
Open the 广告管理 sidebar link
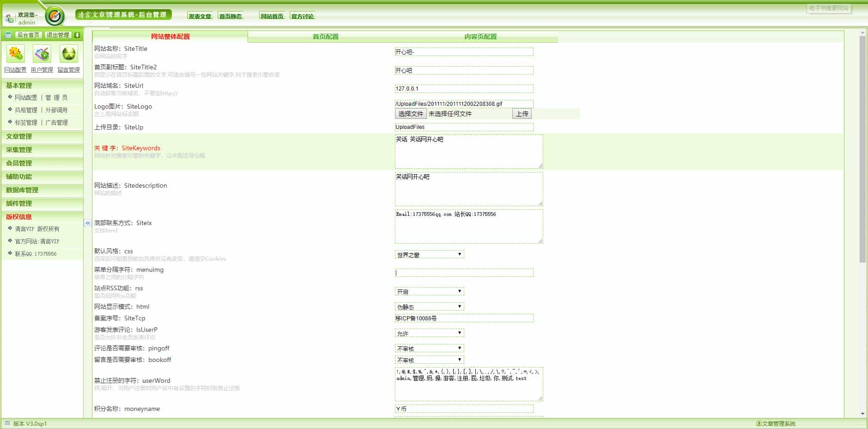56,123
